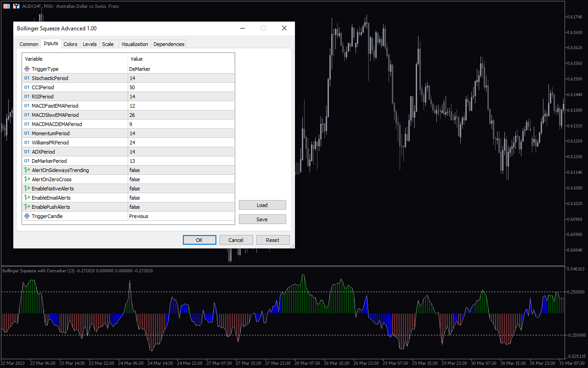
Task: Click the MomentumPeriod integer icon
Action: click(x=27, y=133)
